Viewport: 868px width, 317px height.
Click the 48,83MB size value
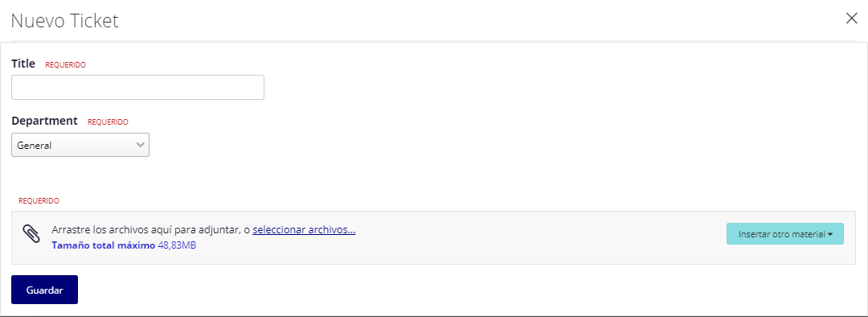click(177, 245)
